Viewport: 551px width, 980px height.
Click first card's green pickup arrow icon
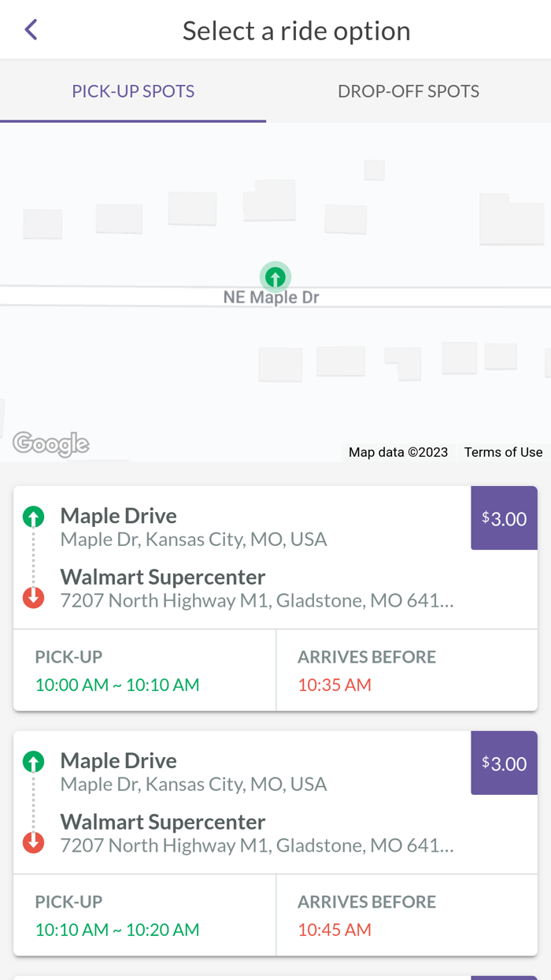33,517
